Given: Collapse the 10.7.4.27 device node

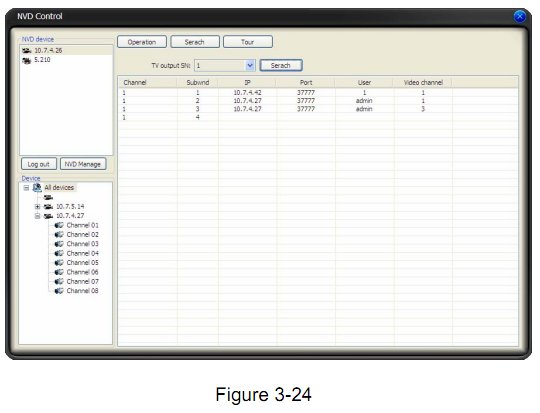Looking at the screenshot, I should 37,216.
